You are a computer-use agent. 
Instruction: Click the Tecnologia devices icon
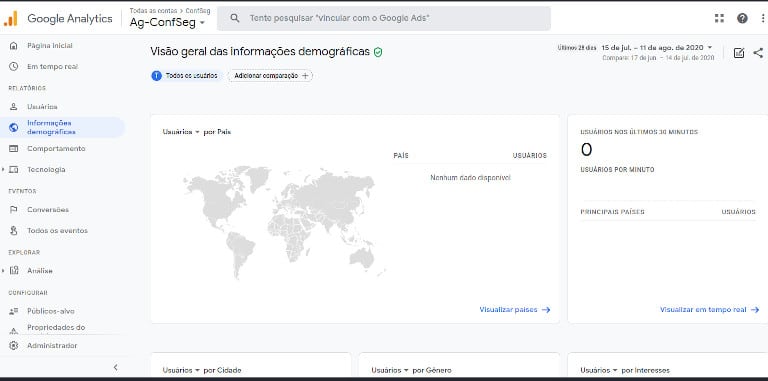click(14, 169)
